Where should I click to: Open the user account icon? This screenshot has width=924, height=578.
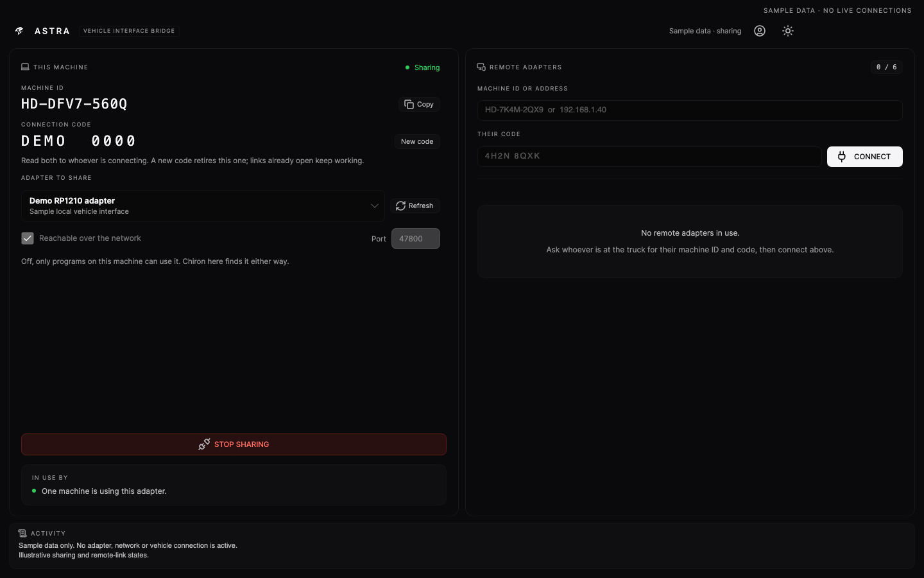(x=760, y=31)
